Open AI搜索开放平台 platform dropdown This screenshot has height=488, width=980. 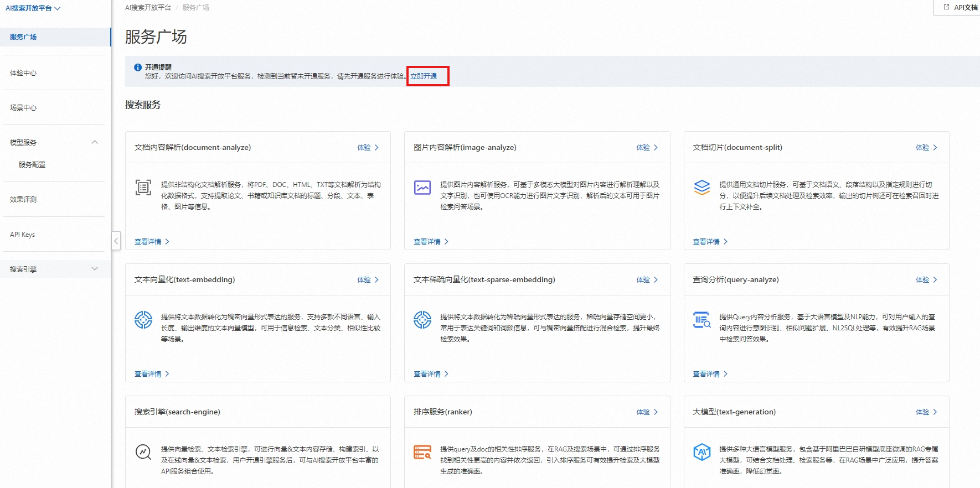point(33,8)
